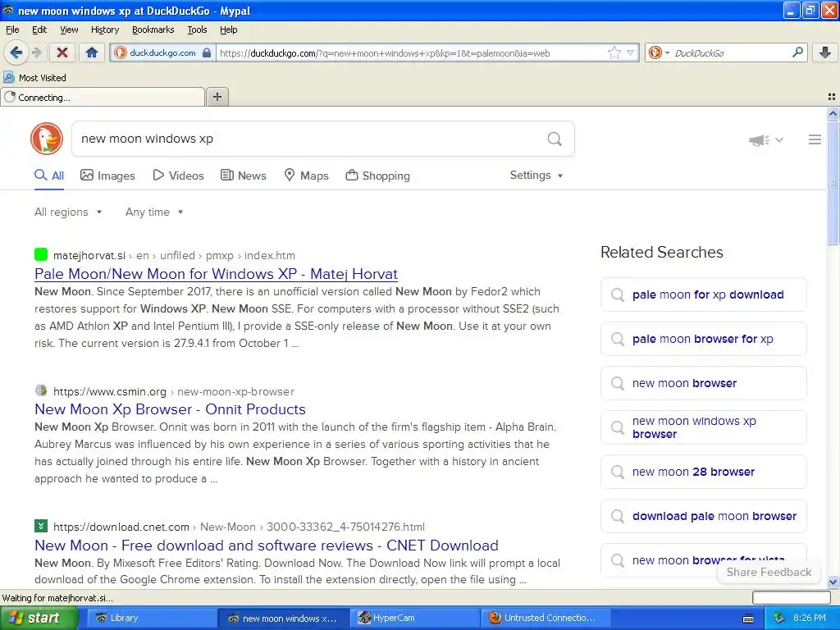The image size is (840, 630).
Task: Click the Share Feedback button
Action: pos(769,572)
